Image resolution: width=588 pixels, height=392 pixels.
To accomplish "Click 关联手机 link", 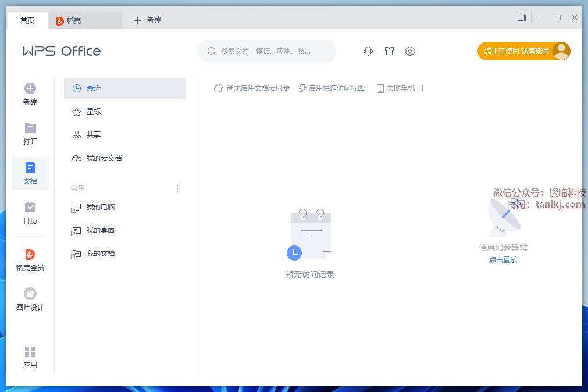I will tap(401, 88).
